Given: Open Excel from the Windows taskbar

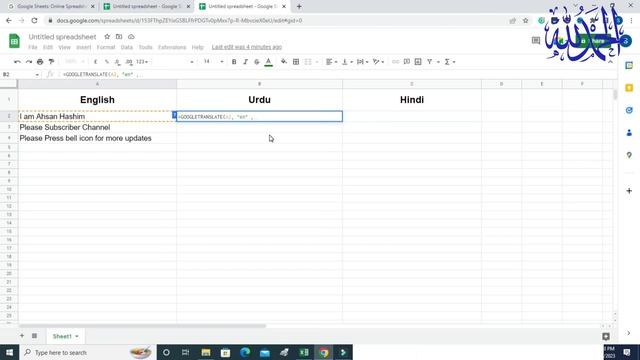Looking at the screenshot, I should pos(304,352).
